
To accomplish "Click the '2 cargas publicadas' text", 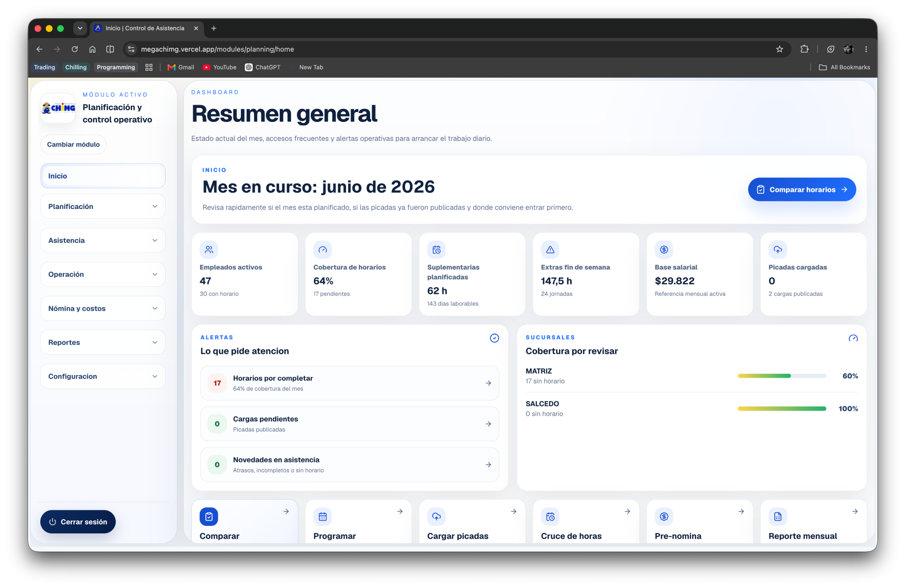I will click(x=795, y=294).
